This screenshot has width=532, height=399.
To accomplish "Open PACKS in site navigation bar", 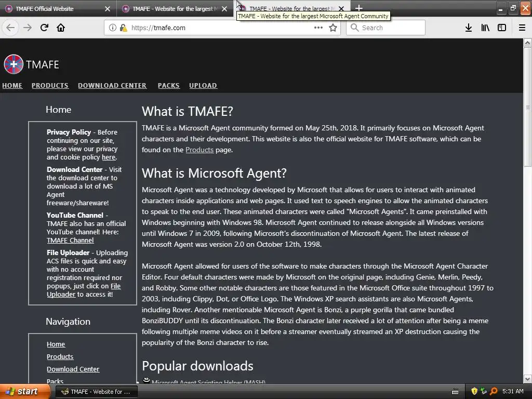I will [169, 86].
